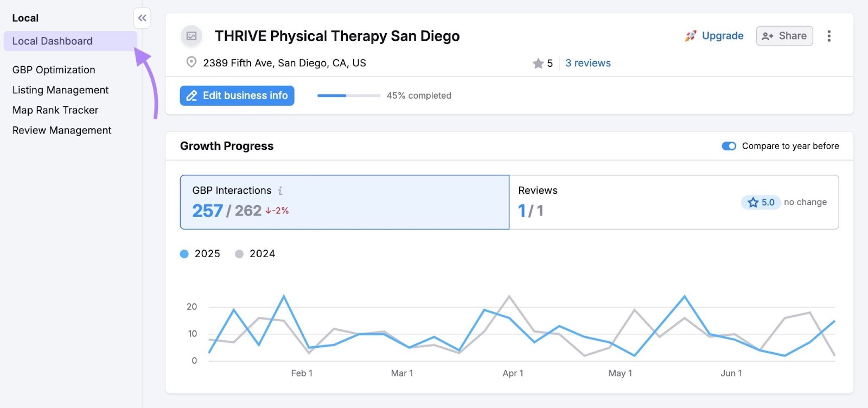Click the person-plus icon in the Share button
Image resolution: width=868 pixels, height=408 pixels.
pos(768,36)
